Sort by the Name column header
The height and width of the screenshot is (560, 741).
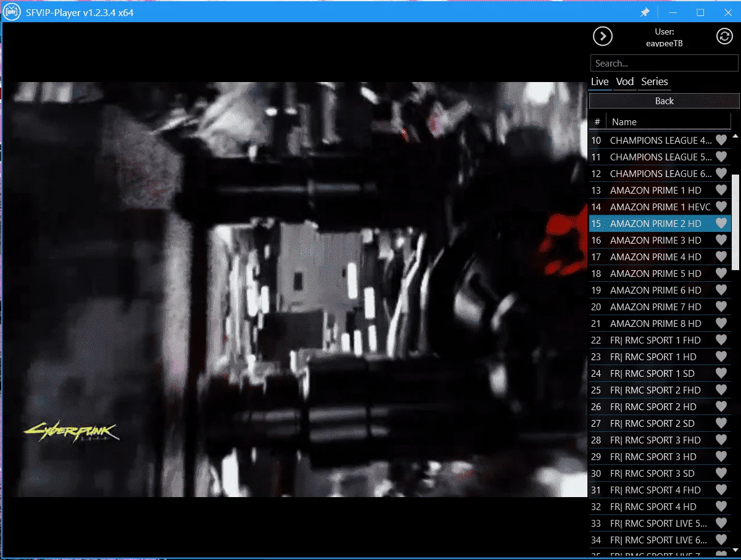pos(669,121)
